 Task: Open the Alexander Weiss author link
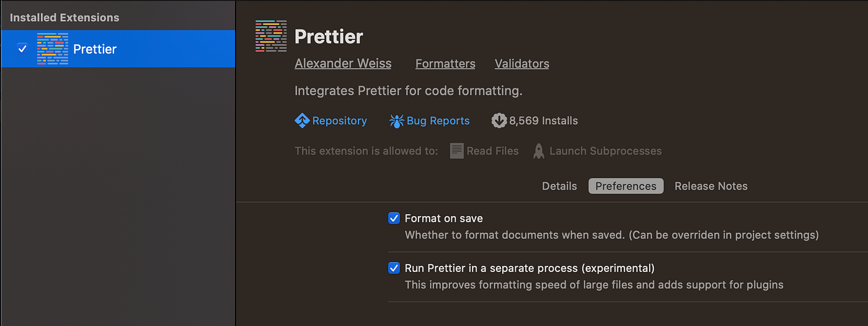click(x=343, y=63)
